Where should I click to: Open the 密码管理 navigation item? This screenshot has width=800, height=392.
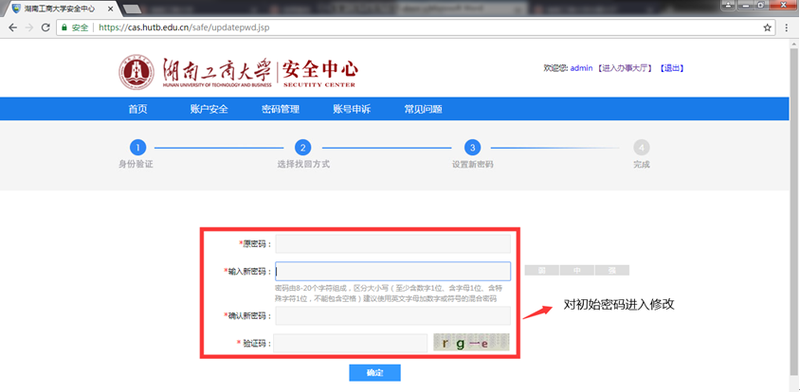tap(281, 109)
